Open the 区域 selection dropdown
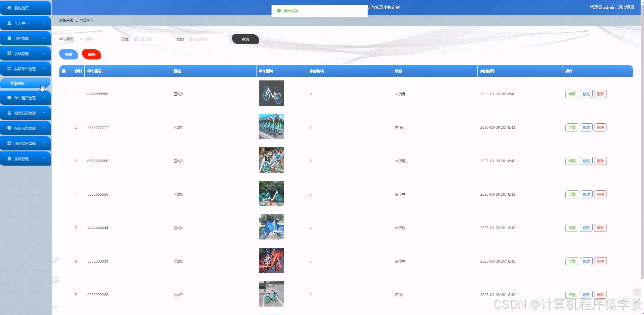The image size is (644, 315). pos(152,39)
